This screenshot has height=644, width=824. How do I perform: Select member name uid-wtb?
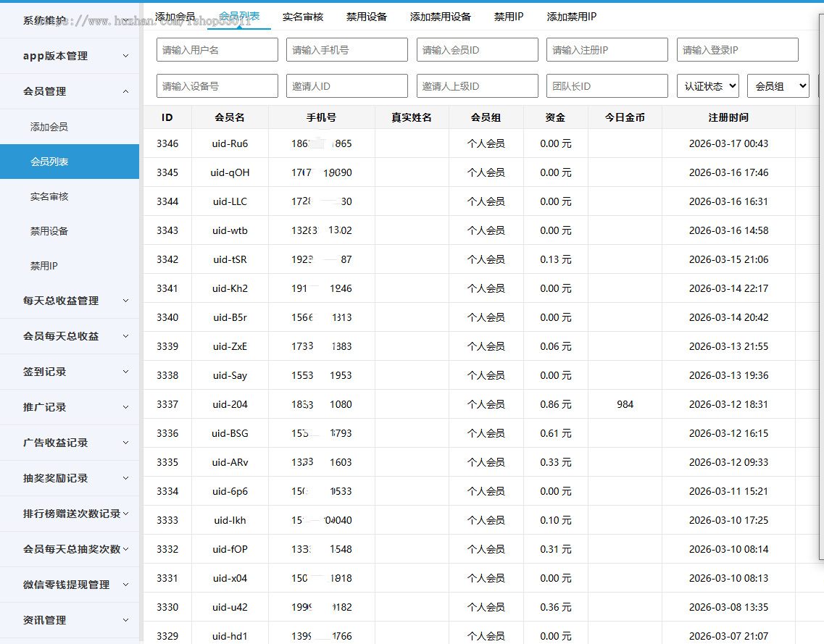tap(230, 230)
